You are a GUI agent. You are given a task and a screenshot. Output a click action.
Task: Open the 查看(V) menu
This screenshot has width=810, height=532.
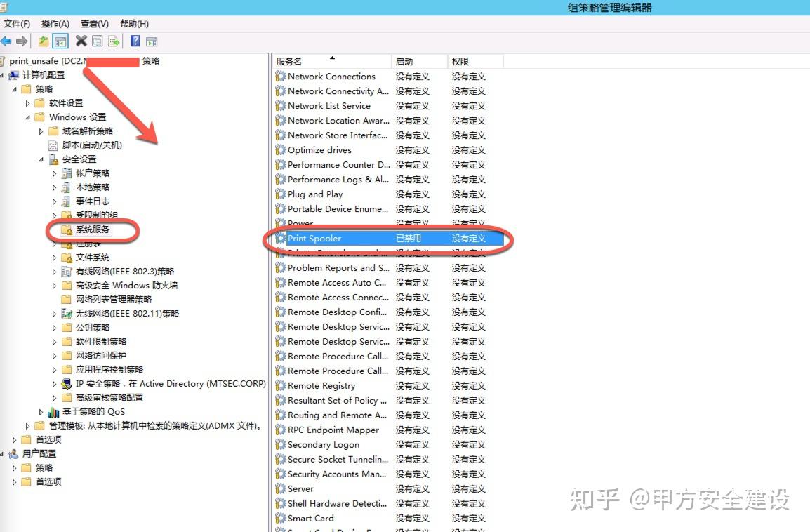tap(94, 23)
